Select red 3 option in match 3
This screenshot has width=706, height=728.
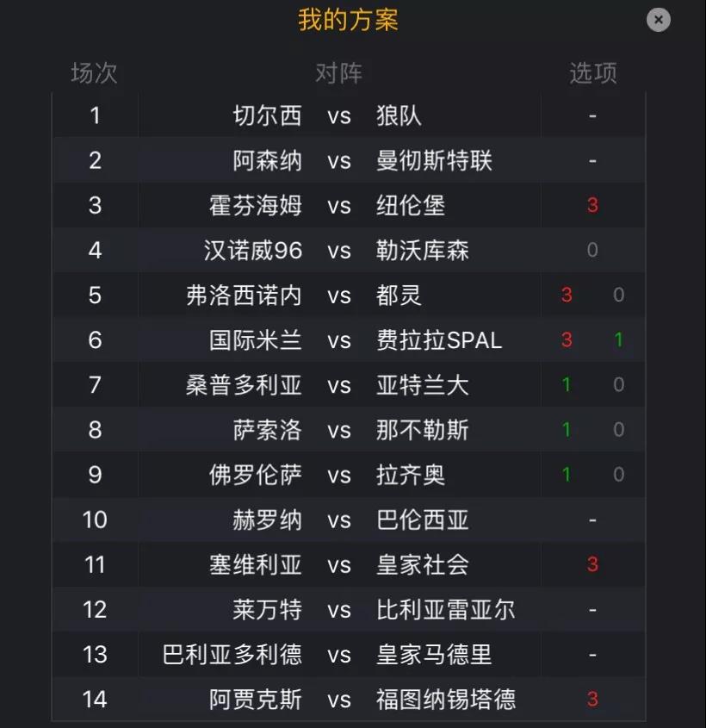point(592,205)
